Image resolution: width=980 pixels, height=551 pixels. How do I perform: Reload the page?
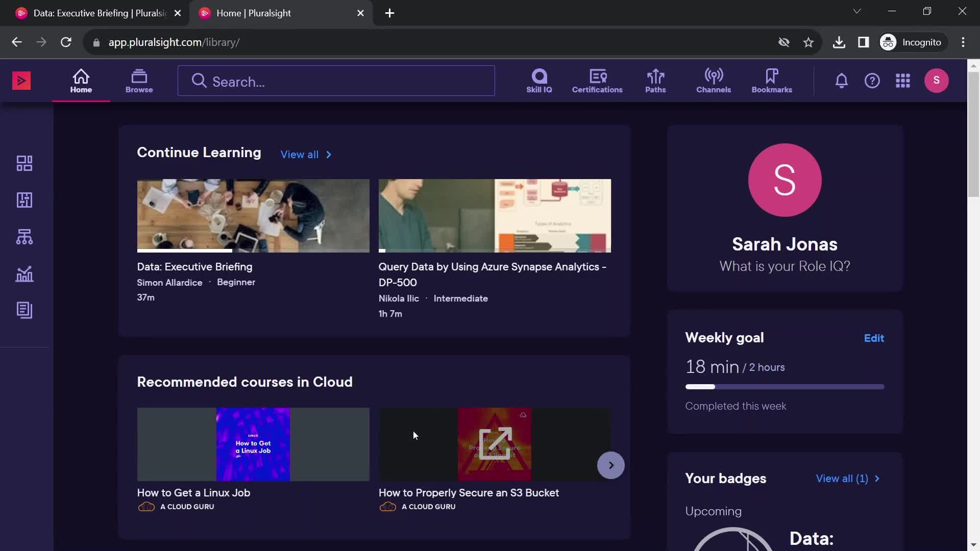click(x=66, y=42)
